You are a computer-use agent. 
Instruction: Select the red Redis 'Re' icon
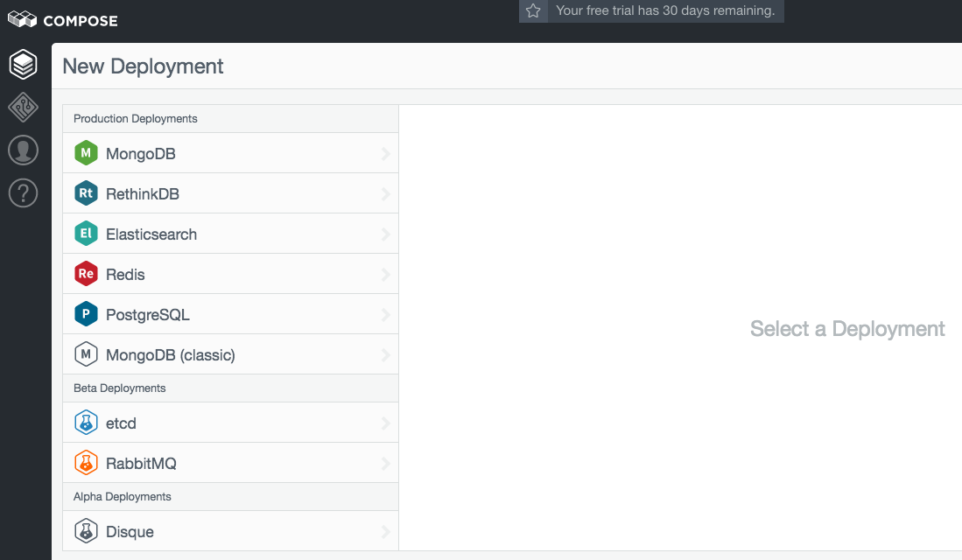86,273
